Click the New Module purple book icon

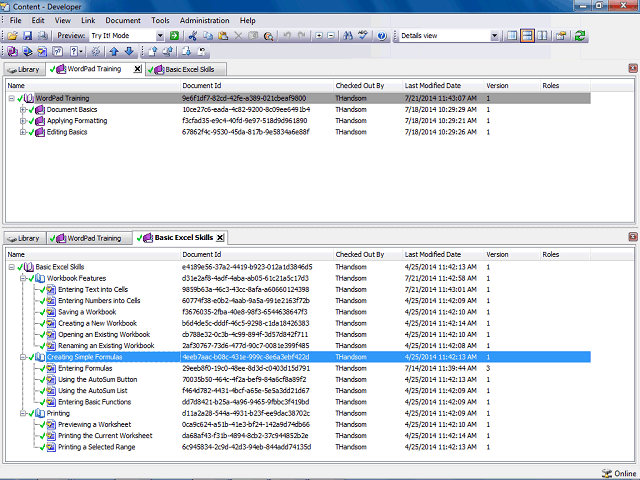tap(13, 51)
